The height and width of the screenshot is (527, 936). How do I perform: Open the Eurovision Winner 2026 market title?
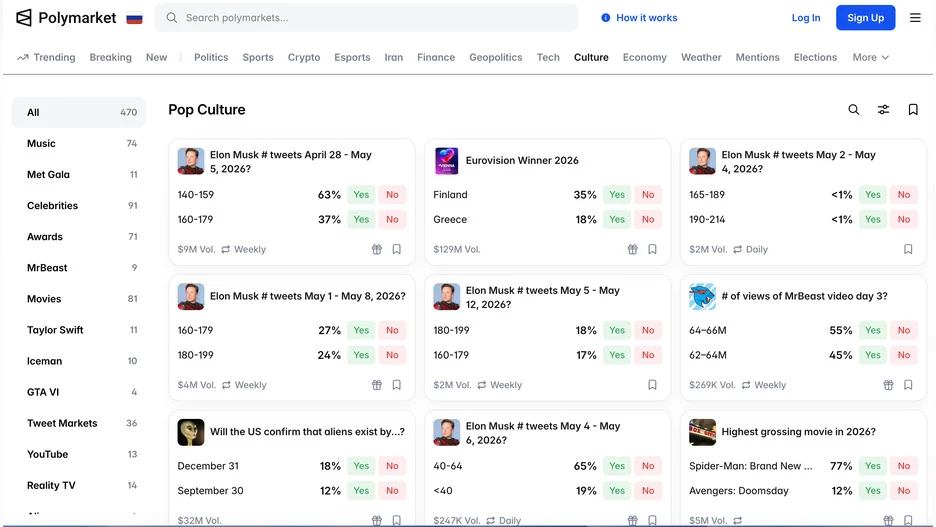tap(522, 161)
